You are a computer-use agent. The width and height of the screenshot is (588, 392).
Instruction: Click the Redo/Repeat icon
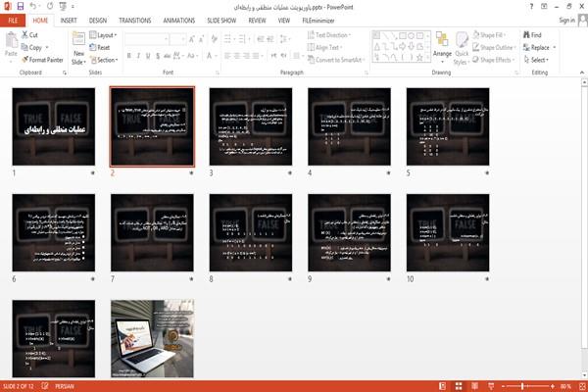pos(50,6)
